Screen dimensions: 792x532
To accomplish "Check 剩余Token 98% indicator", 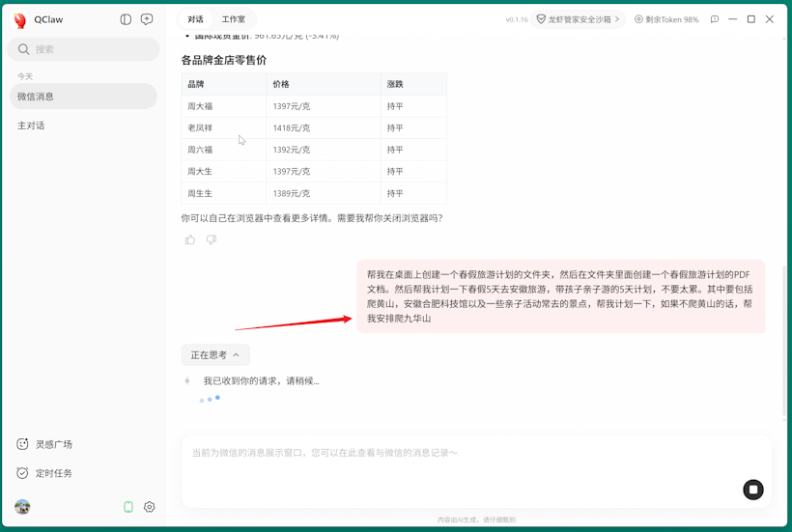I will [x=666, y=19].
